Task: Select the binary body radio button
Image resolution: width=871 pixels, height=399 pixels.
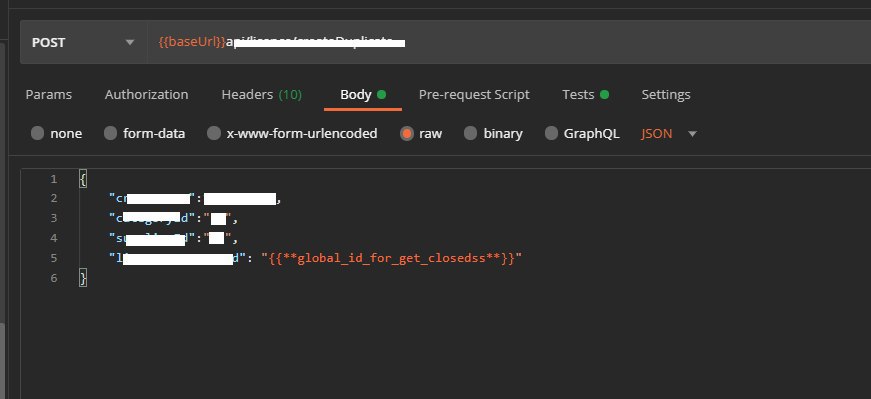Action: coord(470,133)
